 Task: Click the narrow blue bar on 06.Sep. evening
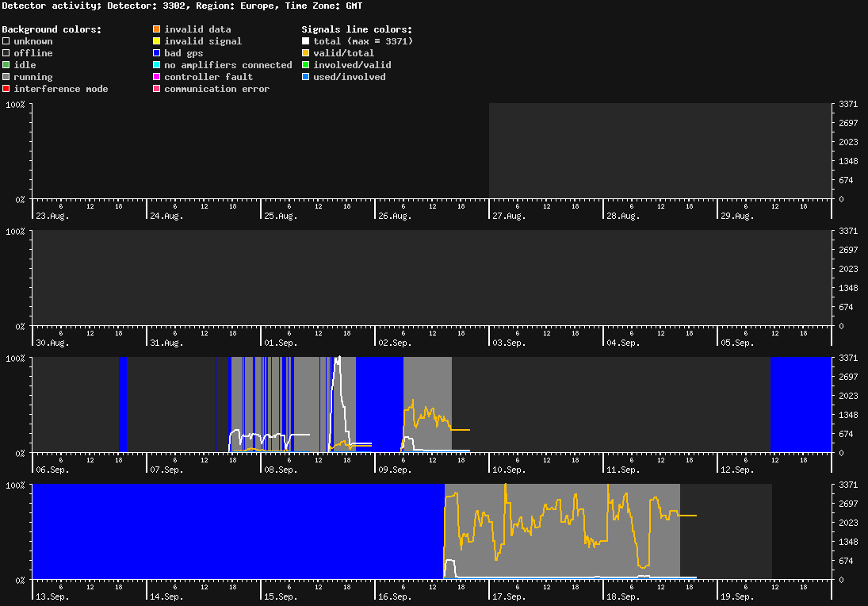click(x=123, y=405)
